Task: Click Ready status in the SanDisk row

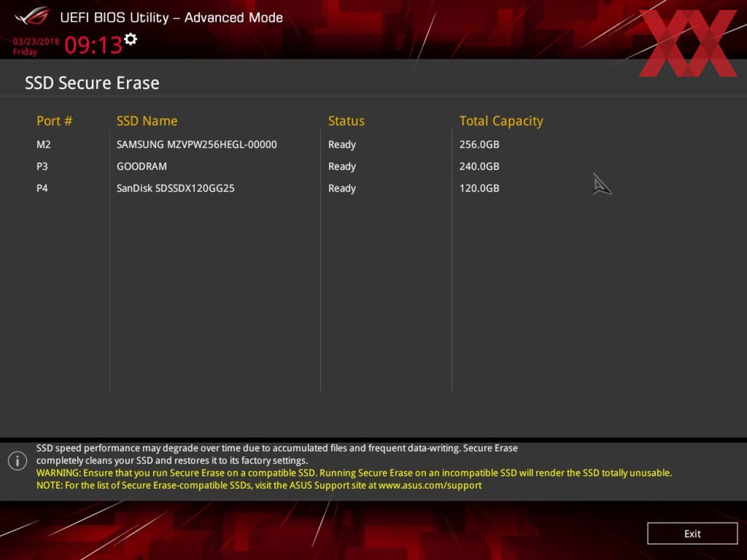Action: coord(342,189)
